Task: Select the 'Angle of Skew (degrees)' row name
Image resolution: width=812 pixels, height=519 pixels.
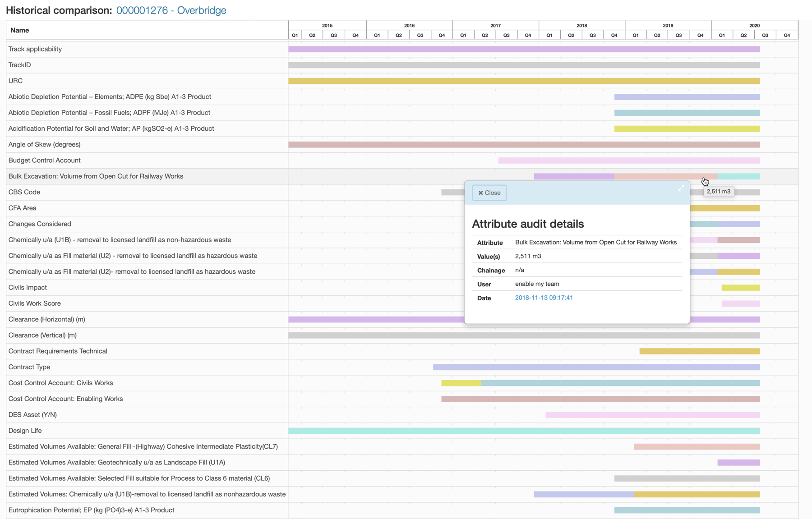Action: (x=44, y=145)
